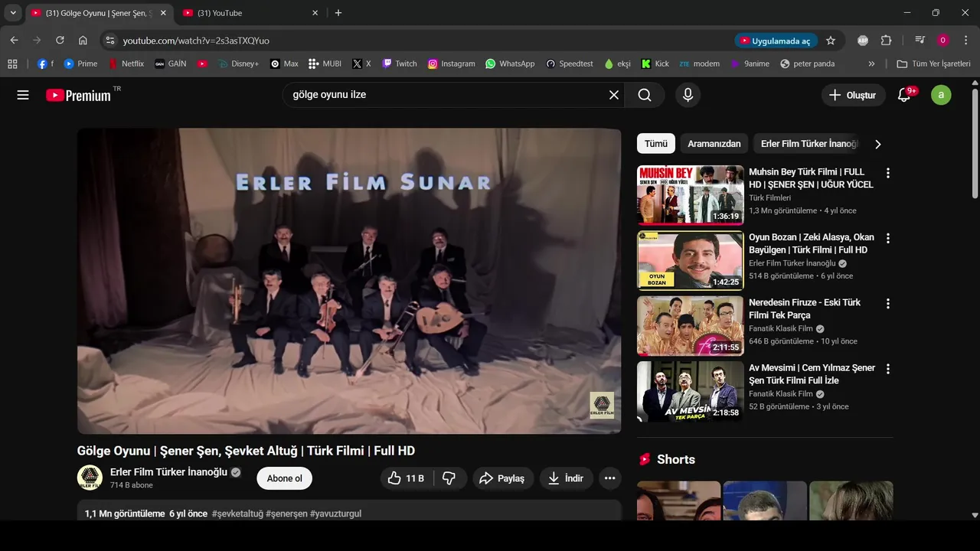Viewport: 980px width, 551px height.
Task: Open Chrome three-dot menu
Action: (x=966, y=41)
